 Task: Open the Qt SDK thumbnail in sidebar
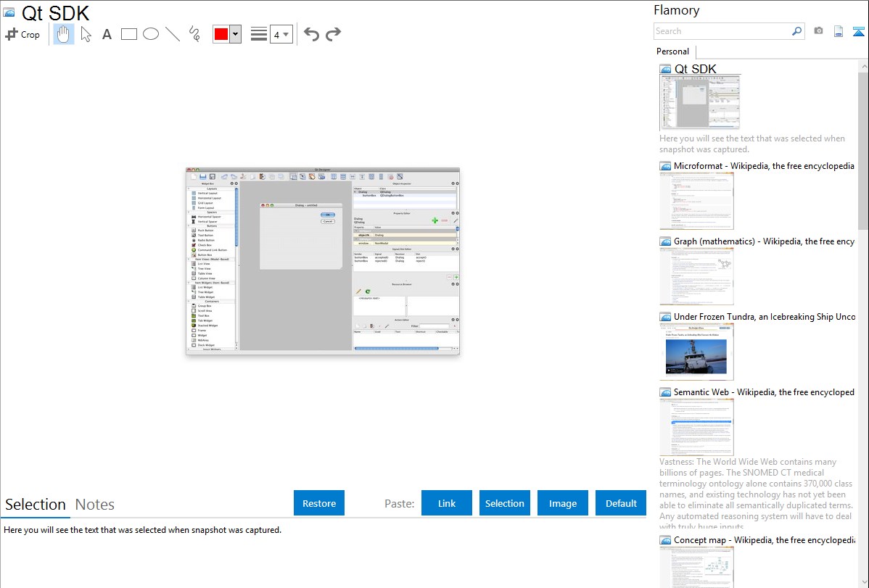pos(700,102)
